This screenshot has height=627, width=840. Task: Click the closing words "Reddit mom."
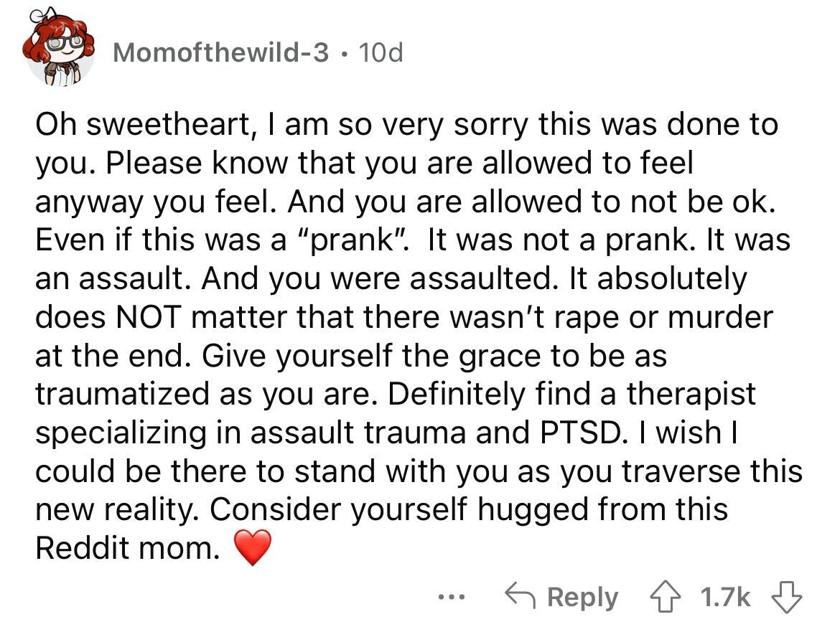128,548
